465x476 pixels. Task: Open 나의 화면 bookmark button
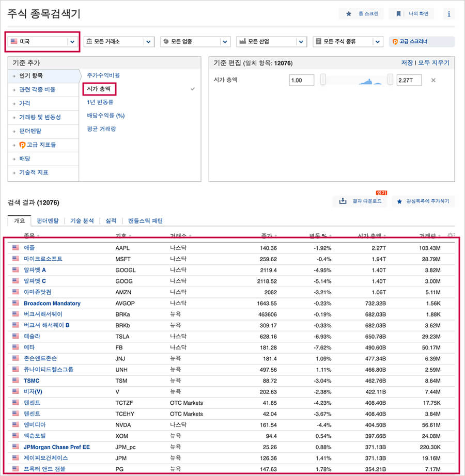click(411, 13)
